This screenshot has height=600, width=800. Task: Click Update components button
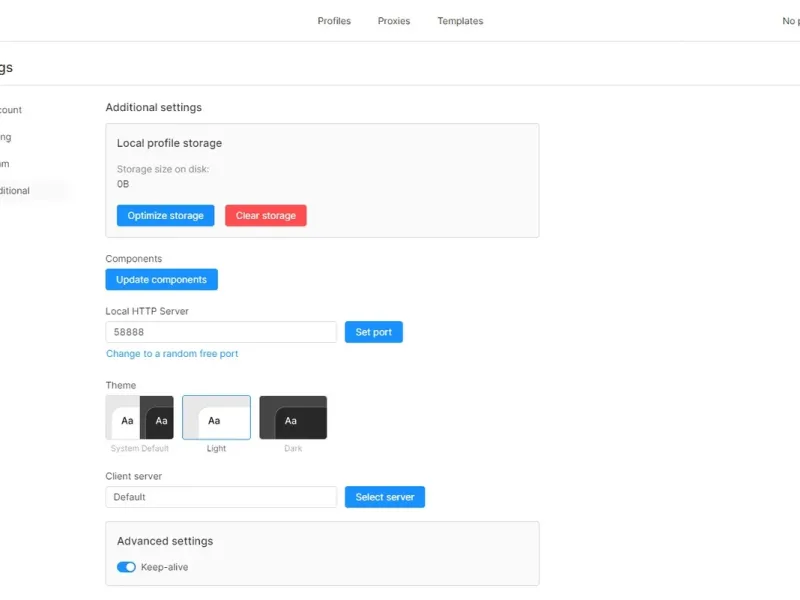pos(161,280)
